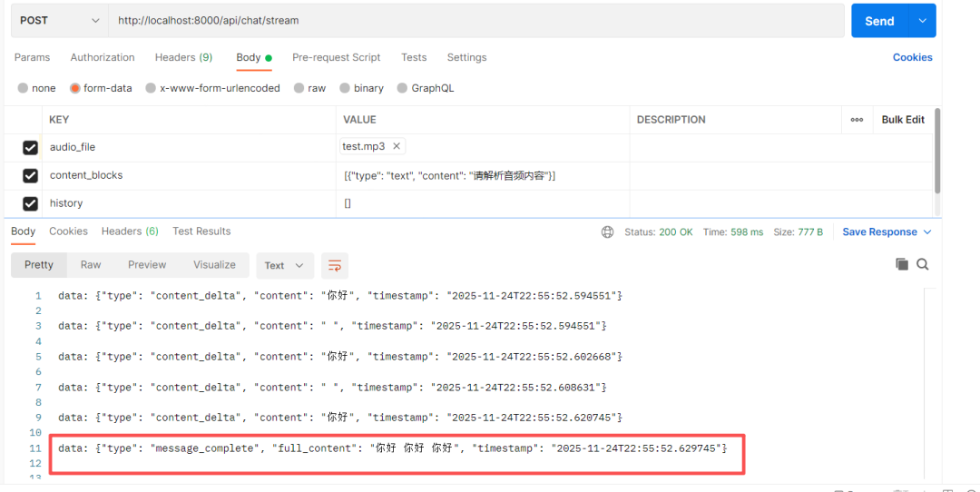Select the request Body tab
Viewport: 980px width, 492px height.
[x=254, y=57]
